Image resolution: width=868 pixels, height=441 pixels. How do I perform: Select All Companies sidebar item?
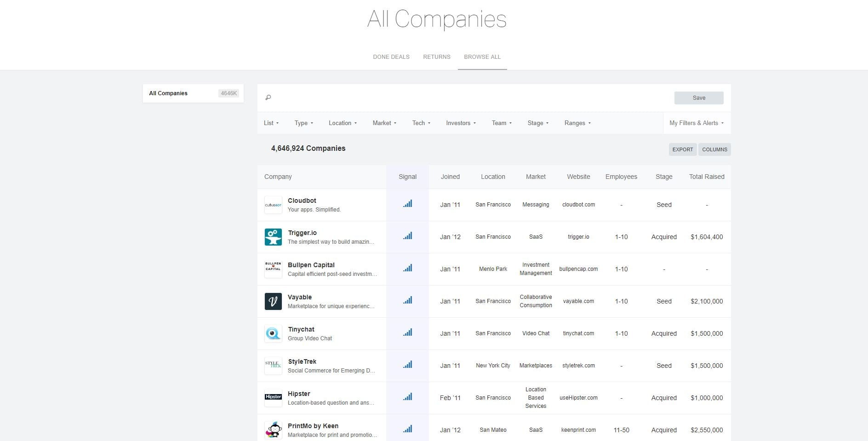pyautogui.click(x=193, y=93)
